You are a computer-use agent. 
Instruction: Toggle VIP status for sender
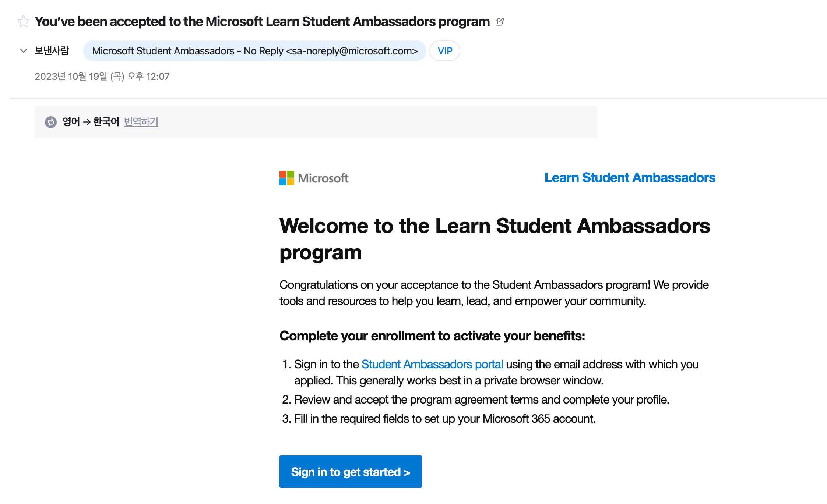445,51
